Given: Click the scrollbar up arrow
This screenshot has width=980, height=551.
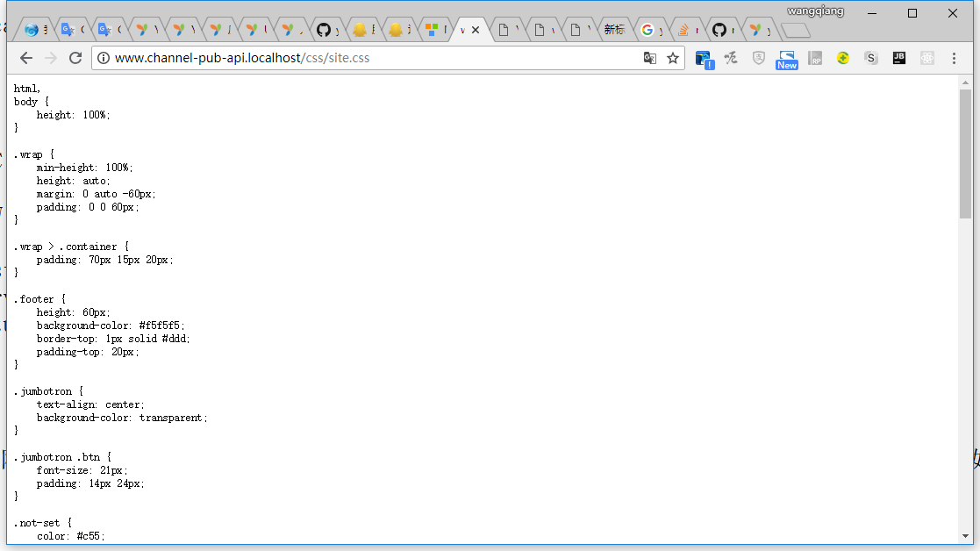Looking at the screenshot, I should click(966, 82).
